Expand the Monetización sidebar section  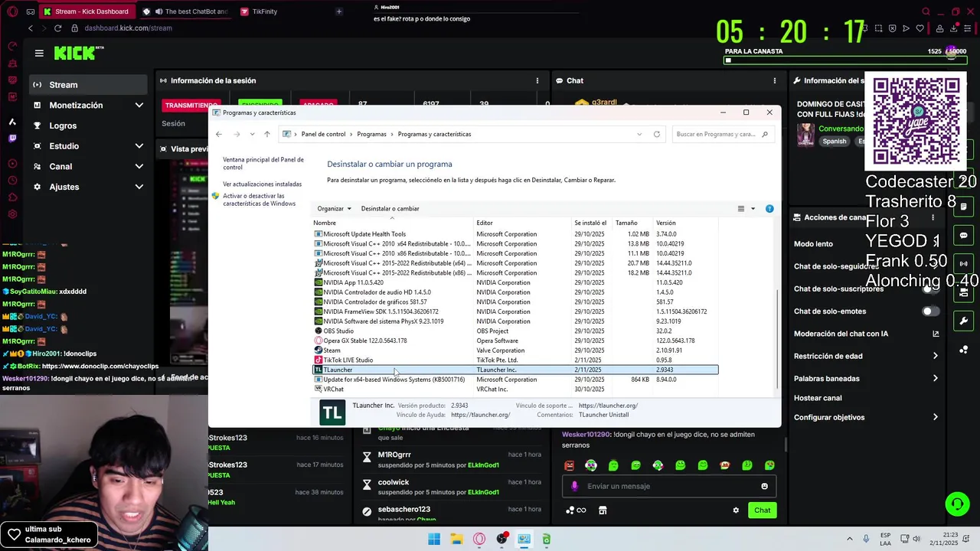139,105
